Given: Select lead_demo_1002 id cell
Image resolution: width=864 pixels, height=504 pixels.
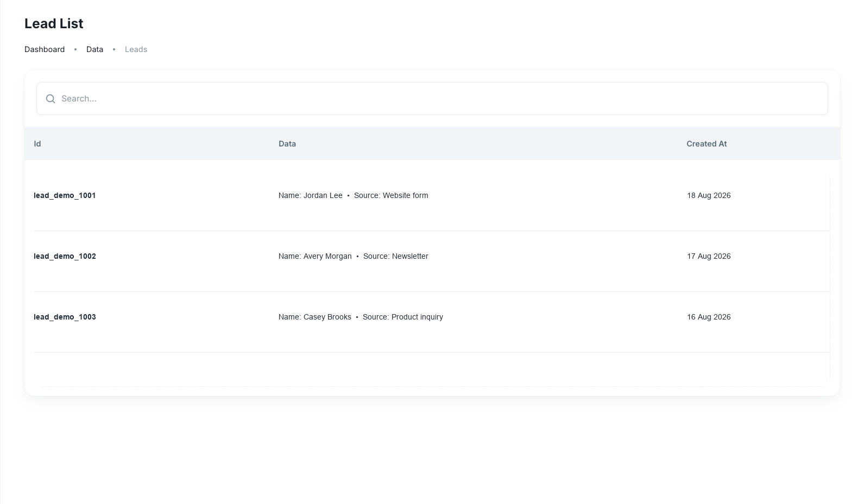Looking at the screenshot, I should 65,256.
